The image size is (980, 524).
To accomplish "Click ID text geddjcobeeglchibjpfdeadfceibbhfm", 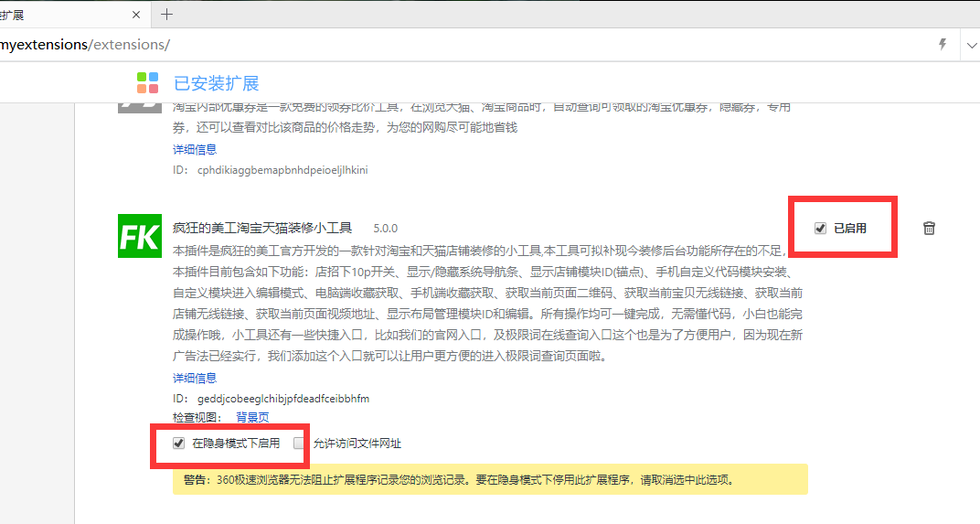I will [283, 399].
